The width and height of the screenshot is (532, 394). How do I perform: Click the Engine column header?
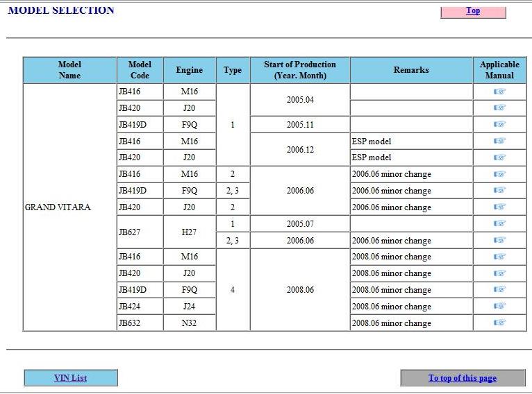(190, 70)
